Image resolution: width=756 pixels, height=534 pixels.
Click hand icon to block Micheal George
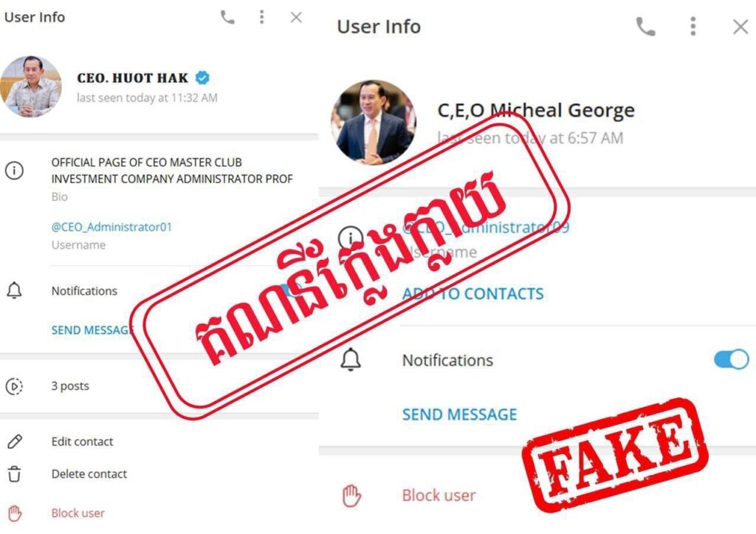click(x=351, y=496)
